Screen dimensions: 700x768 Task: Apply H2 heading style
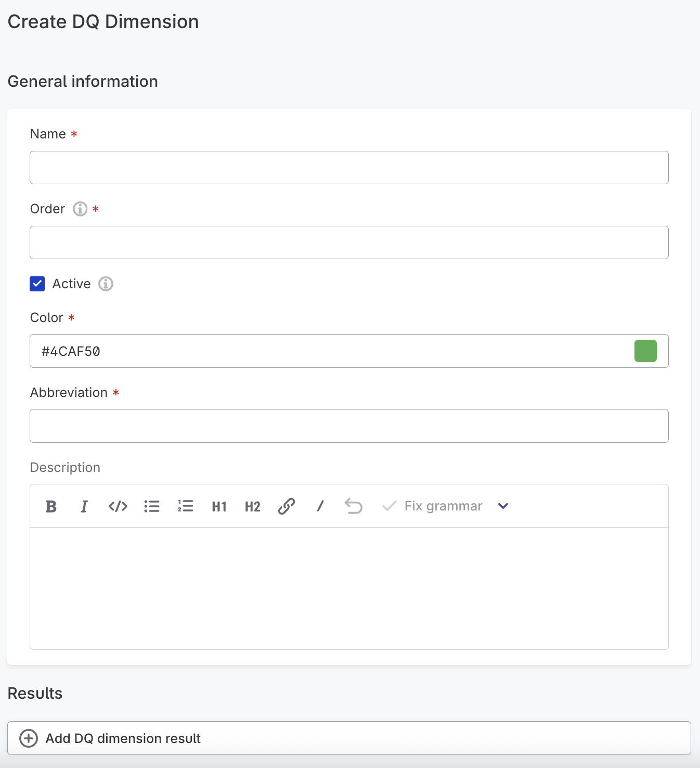pos(253,506)
